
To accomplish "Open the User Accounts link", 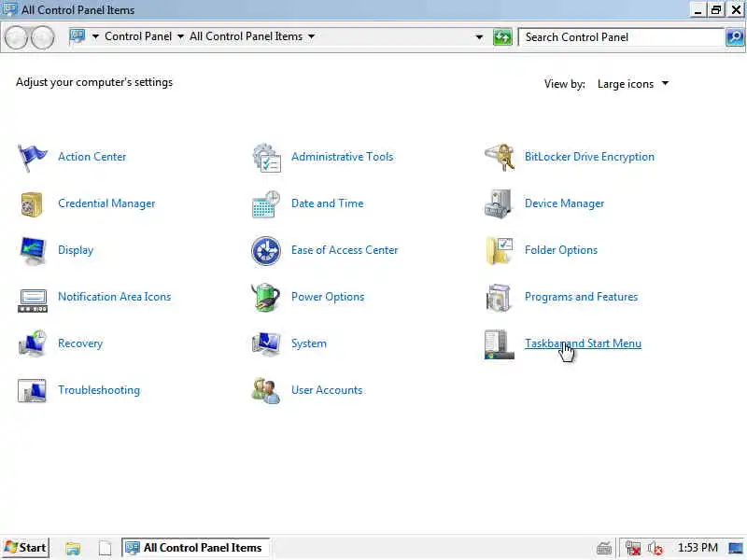I will (327, 390).
